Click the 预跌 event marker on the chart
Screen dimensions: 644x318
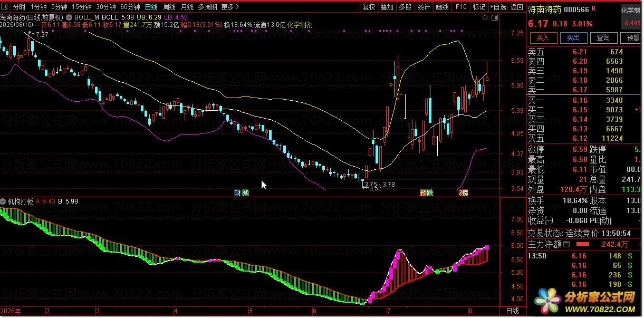click(x=426, y=193)
